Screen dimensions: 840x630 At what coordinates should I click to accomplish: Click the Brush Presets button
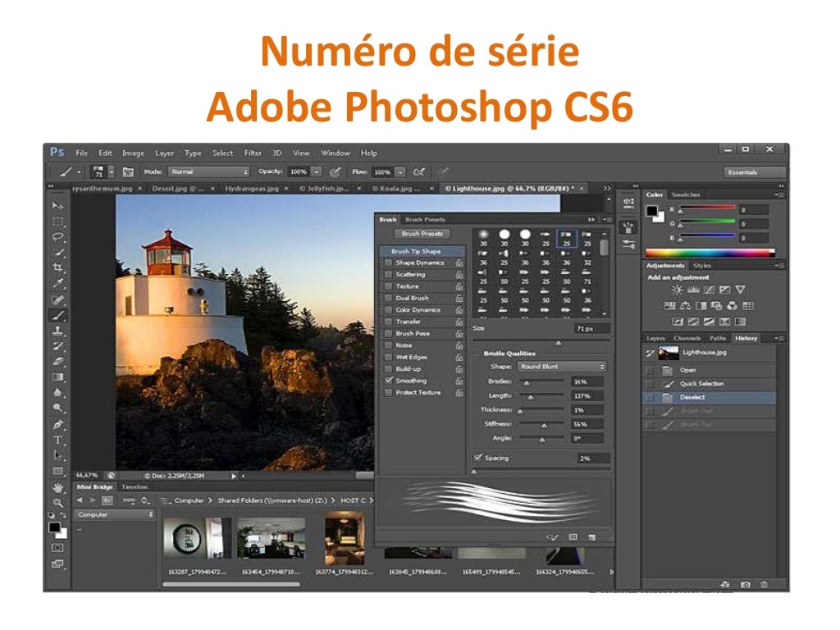[x=422, y=234]
